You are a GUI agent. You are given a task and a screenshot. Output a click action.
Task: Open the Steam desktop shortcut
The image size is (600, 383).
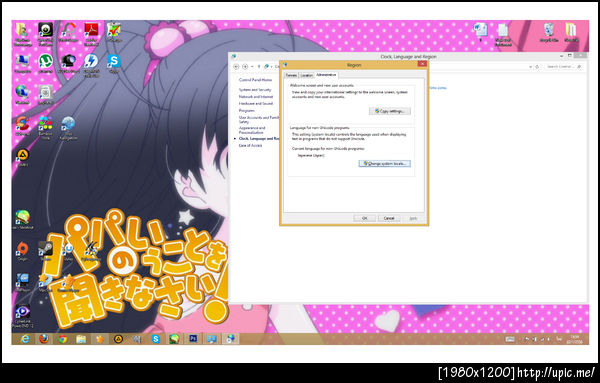point(46,251)
